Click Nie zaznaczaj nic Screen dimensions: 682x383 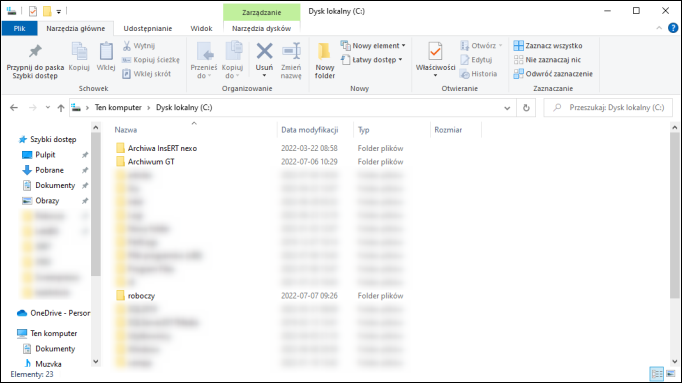pyautogui.click(x=547, y=60)
